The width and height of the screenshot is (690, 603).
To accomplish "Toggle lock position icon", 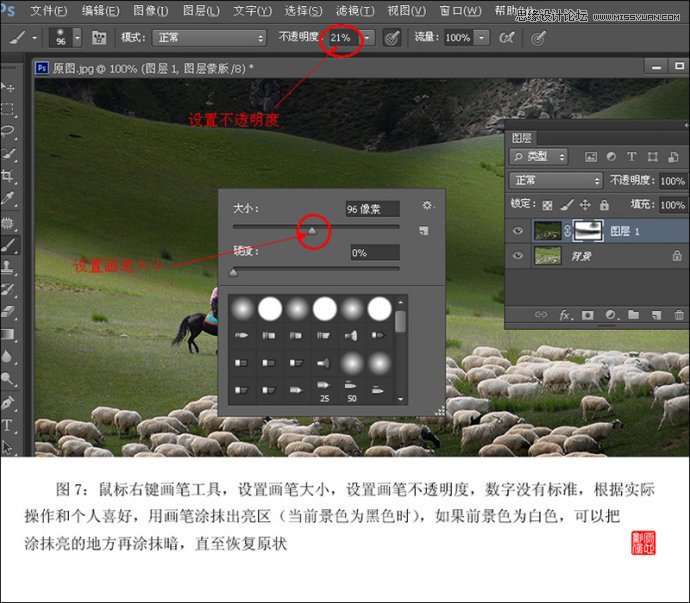I will [x=585, y=205].
